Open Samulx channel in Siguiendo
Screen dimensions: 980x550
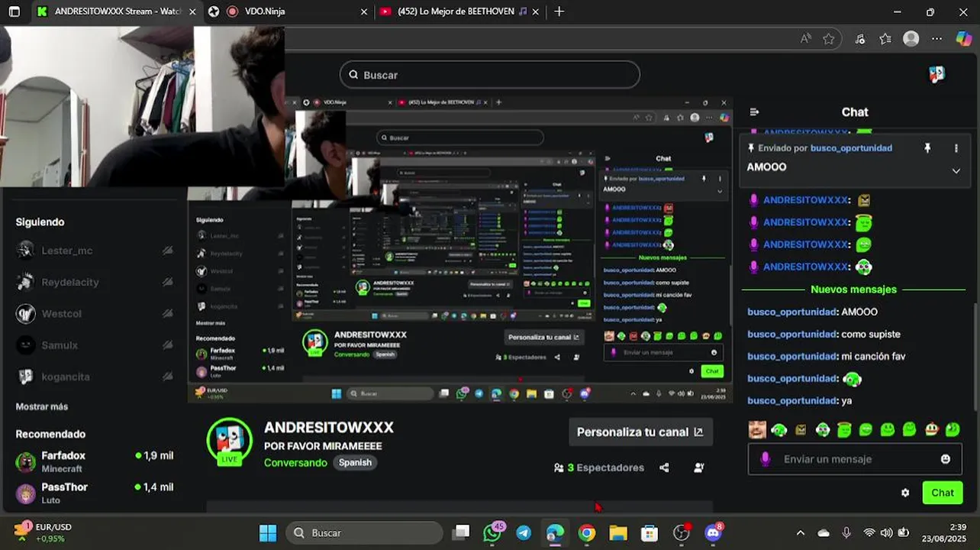pyautogui.click(x=94, y=345)
